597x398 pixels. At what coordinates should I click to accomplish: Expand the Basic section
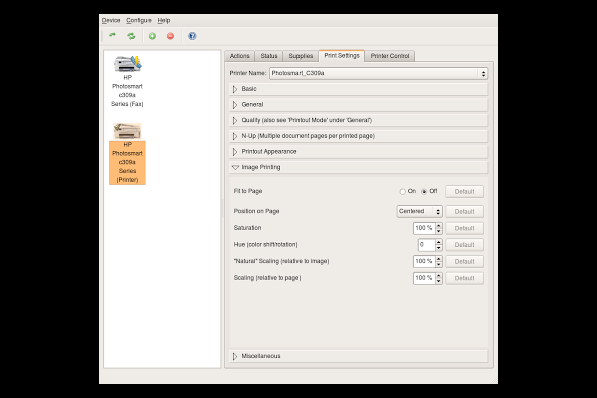click(x=359, y=89)
